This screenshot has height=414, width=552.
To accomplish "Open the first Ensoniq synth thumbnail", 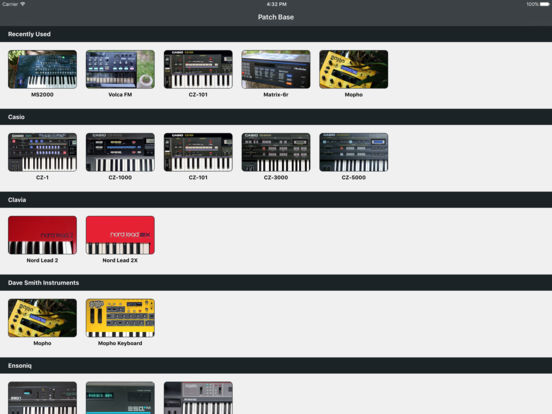I will 42,398.
